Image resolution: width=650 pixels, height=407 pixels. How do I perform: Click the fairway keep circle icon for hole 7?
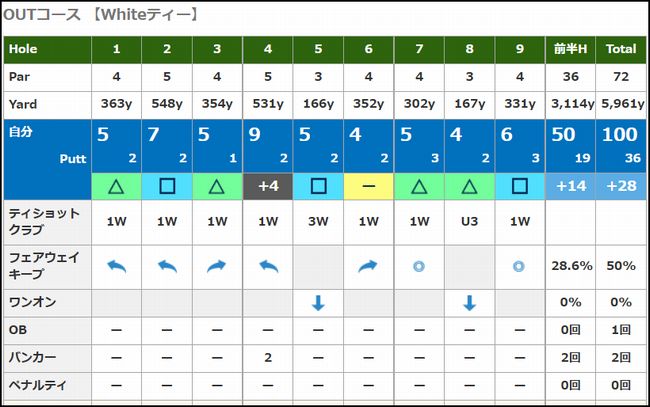click(x=418, y=266)
